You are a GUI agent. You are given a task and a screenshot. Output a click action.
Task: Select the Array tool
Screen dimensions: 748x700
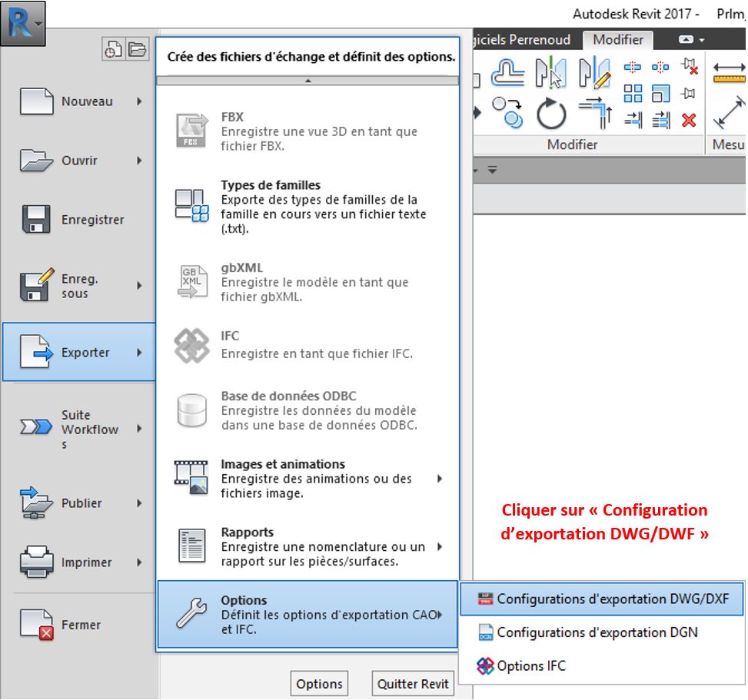pyautogui.click(x=633, y=94)
